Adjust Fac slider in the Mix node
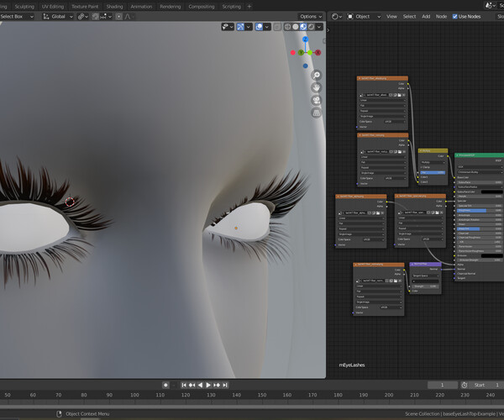The image size is (504, 420). click(433, 172)
